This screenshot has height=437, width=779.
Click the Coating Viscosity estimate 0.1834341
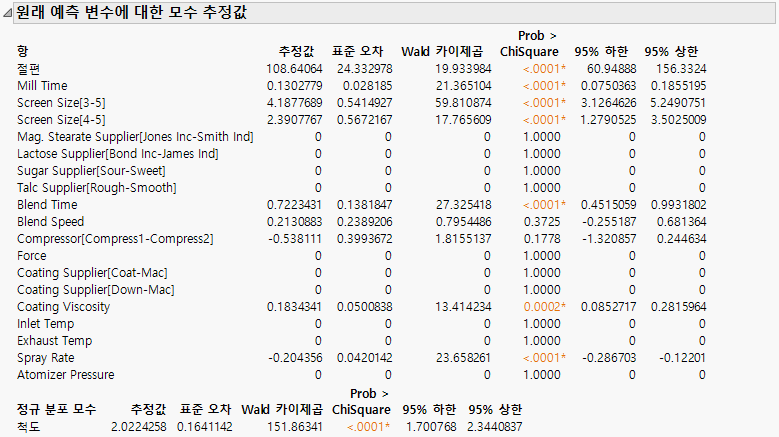[x=294, y=307]
